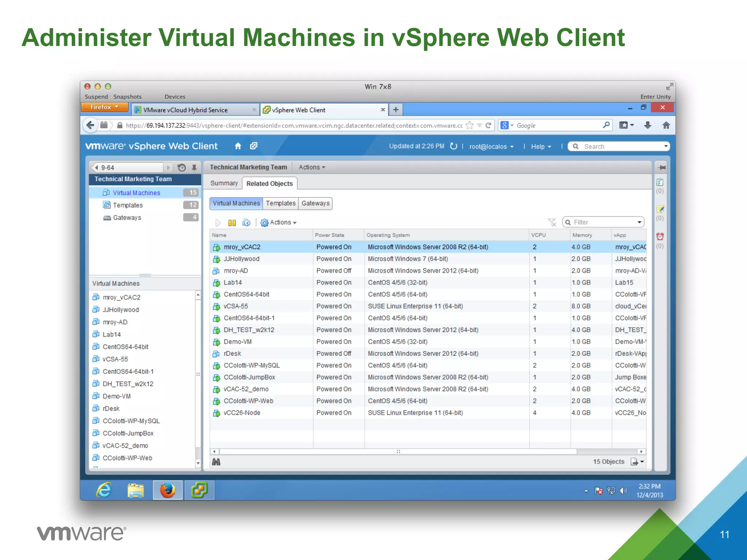Open the root@localos user dropdown

click(x=491, y=147)
